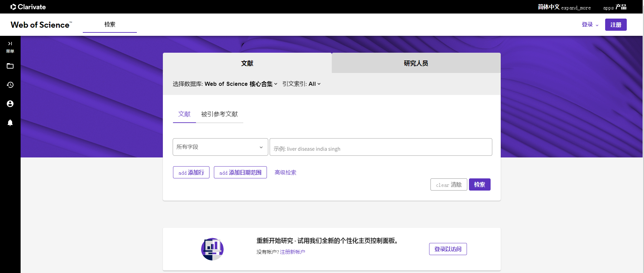Click the 清除 clear button
This screenshot has width=644, height=273.
pyautogui.click(x=449, y=184)
